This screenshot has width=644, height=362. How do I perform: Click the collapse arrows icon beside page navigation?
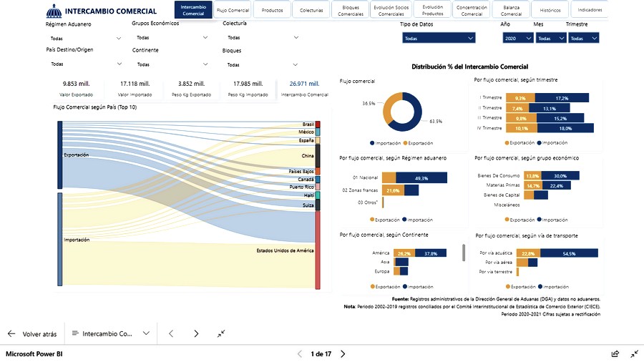coord(221,333)
